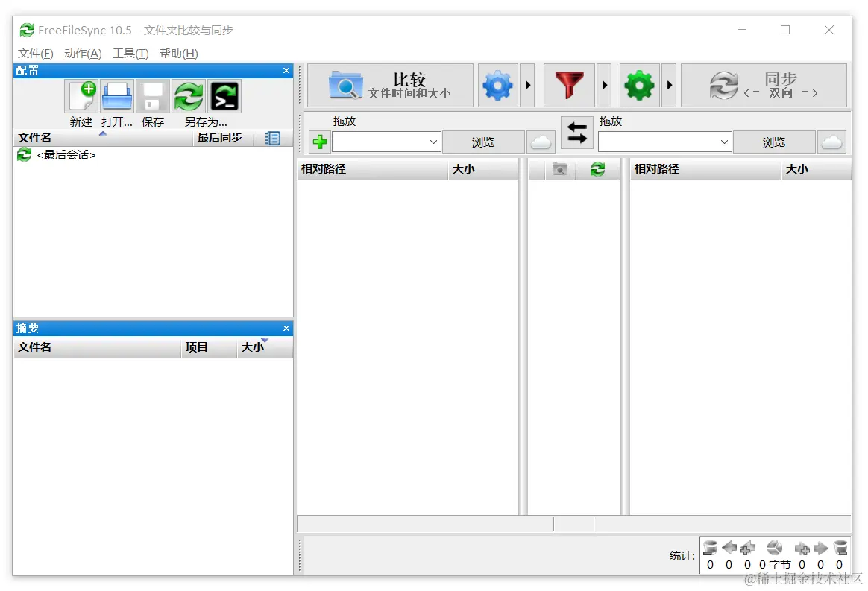Click right 拖放 drag-drop label

click(x=611, y=121)
